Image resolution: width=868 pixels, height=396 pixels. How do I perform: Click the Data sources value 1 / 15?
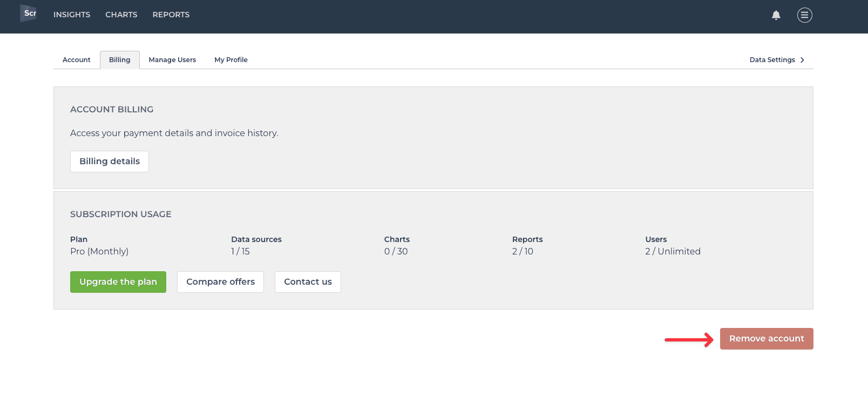coord(240,251)
